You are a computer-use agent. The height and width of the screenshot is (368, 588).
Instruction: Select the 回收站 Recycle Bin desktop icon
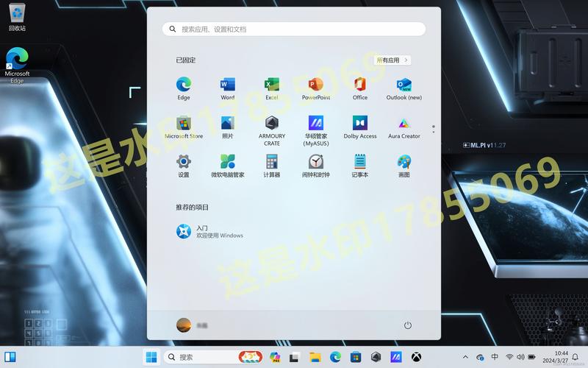17,17
